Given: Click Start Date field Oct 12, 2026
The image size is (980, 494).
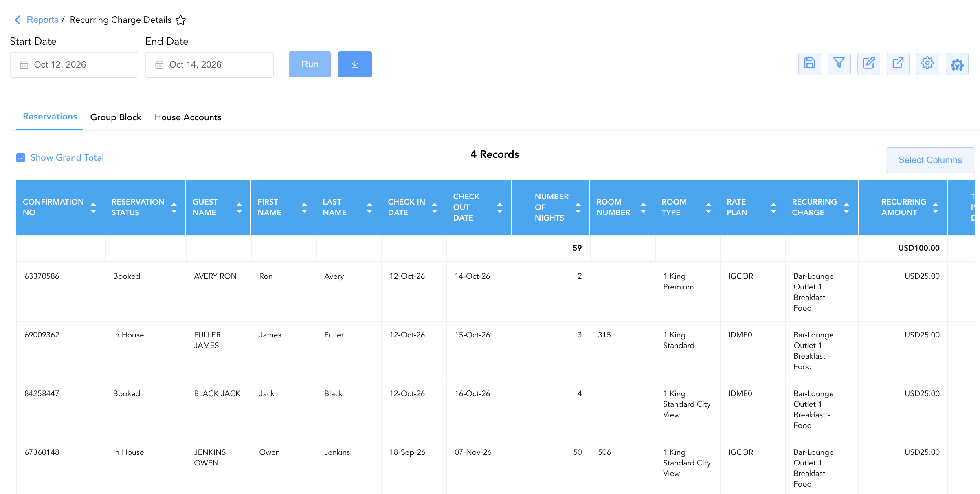Looking at the screenshot, I should coord(74,65).
